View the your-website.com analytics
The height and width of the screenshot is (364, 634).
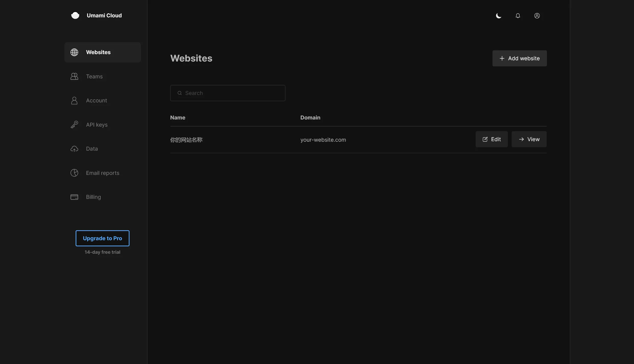click(529, 139)
